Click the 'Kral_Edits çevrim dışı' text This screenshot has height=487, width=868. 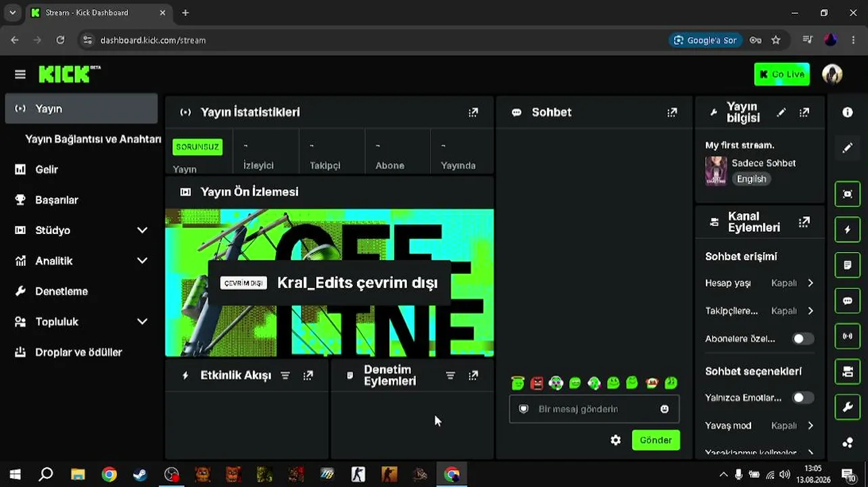[358, 283]
